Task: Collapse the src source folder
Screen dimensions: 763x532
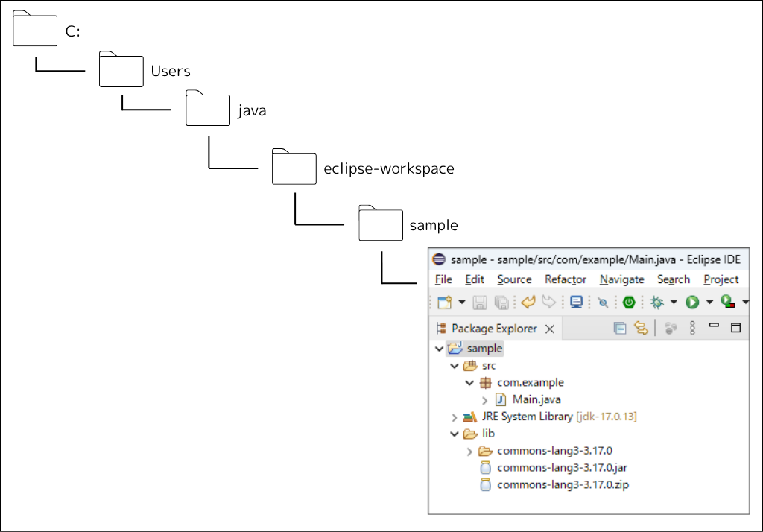Action: point(455,366)
